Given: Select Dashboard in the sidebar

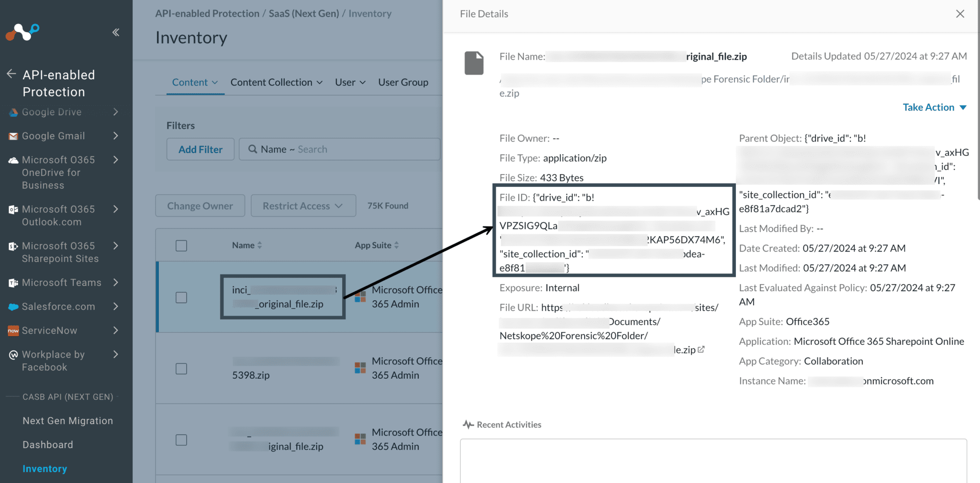Looking at the screenshot, I should (48, 445).
